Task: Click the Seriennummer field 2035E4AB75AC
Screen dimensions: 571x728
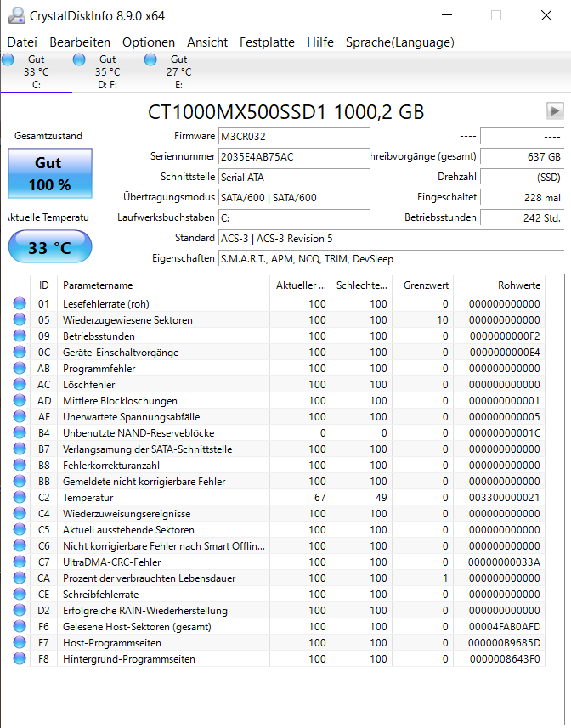Action: pyautogui.click(x=294, y=157)
